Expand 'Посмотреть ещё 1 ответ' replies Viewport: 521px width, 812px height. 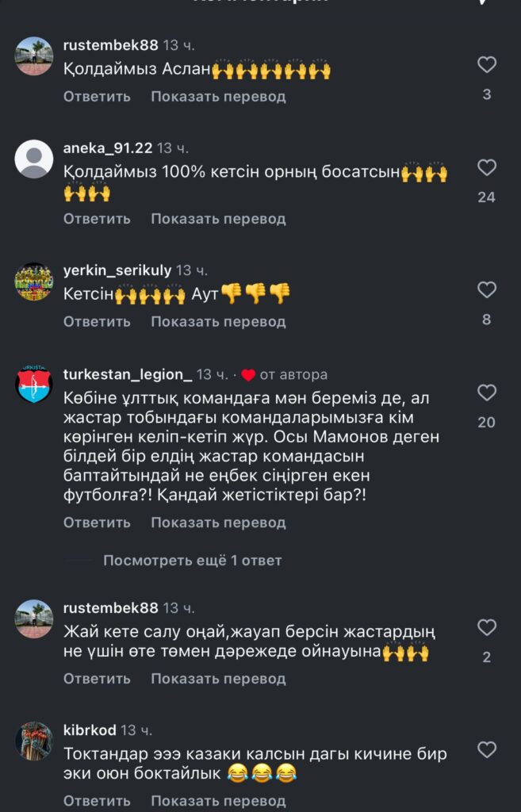point(192,561)
